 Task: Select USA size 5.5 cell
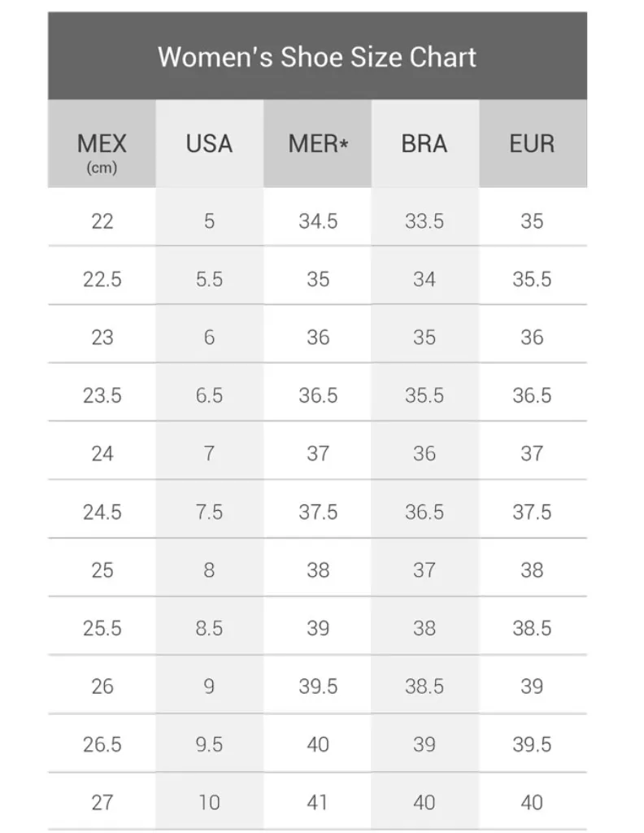pyautogui.click(x=209, y=279)
